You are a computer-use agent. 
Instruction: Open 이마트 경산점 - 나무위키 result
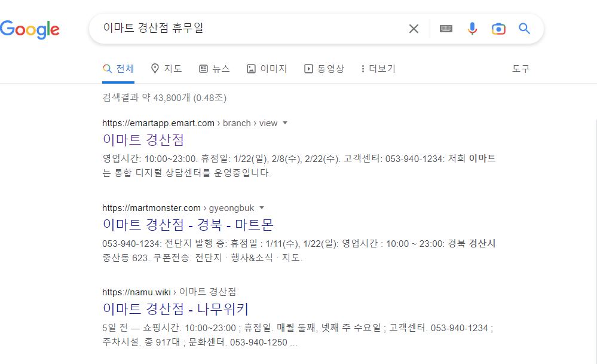(x=176, y=309)
